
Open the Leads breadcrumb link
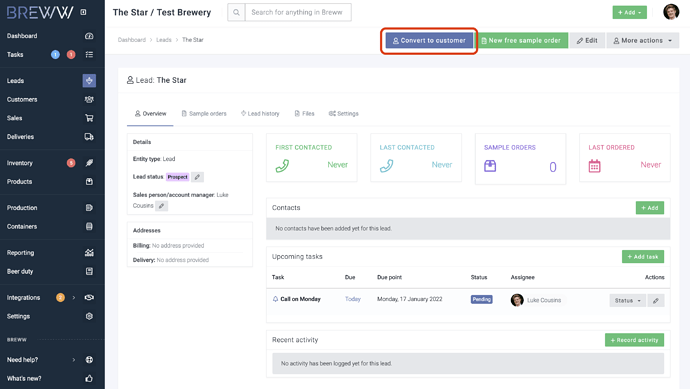click(x=164, y=40)
